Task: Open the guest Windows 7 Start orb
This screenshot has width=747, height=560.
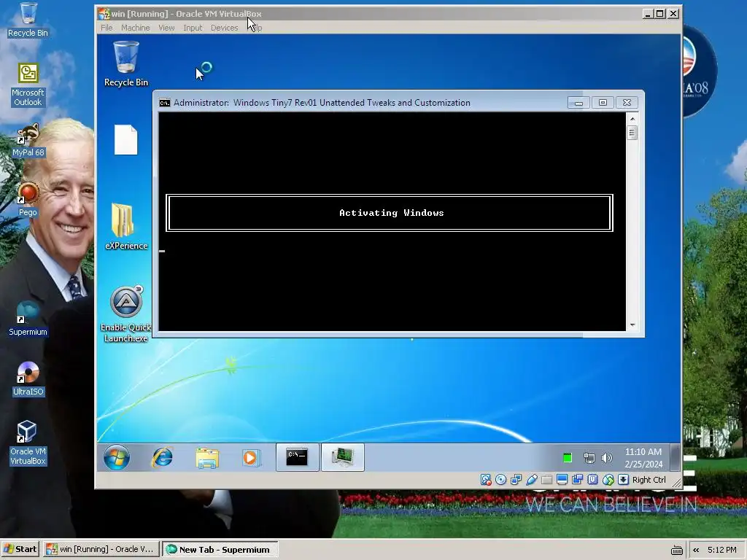Action: tap(117, 458)
